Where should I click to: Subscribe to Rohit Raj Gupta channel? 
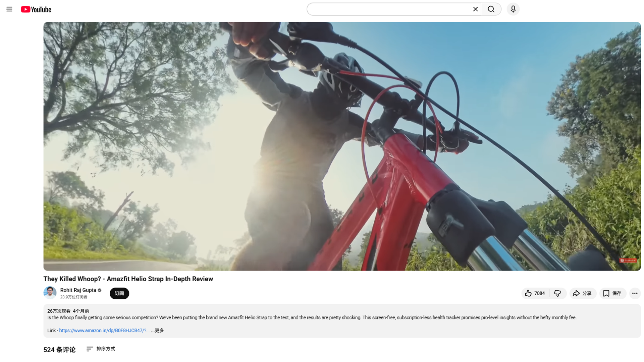coord(119,293)
